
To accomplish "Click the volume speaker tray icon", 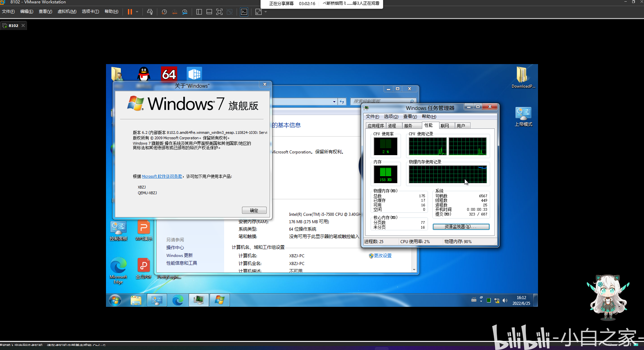I will pyautogui.click(x=505, y=300).
